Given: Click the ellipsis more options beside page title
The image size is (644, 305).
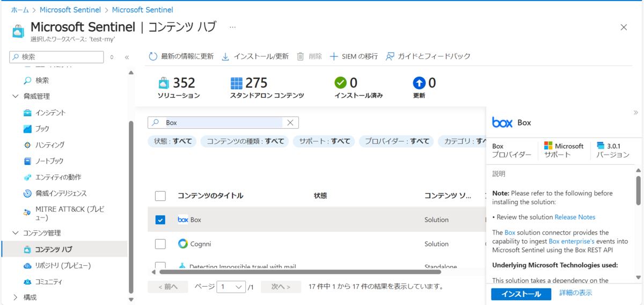Looking at the screenshot, I should click(x=232, y=26).
